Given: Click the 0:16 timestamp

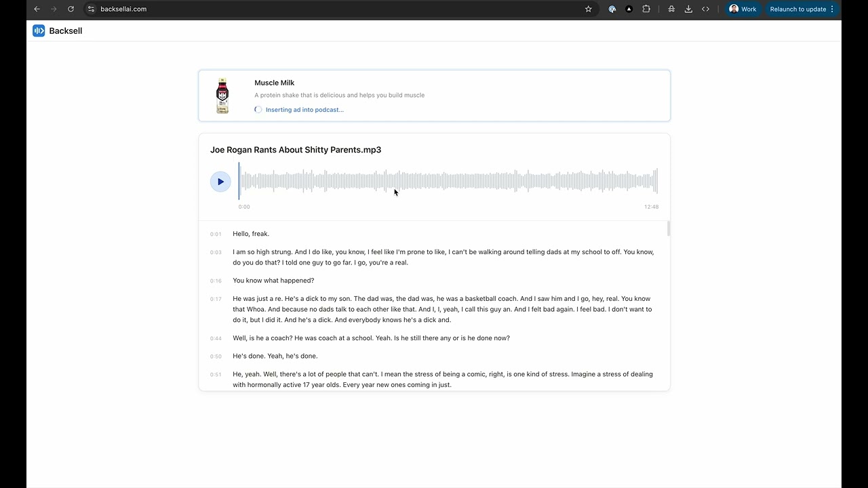Looking at the screenshot, I should [x=216, y=281].
